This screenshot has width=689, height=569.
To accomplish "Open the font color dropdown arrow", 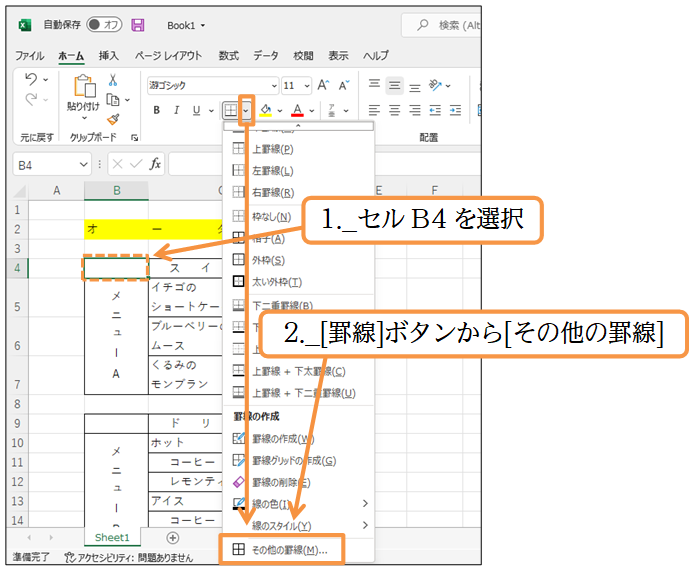I will tap(312, 111).
